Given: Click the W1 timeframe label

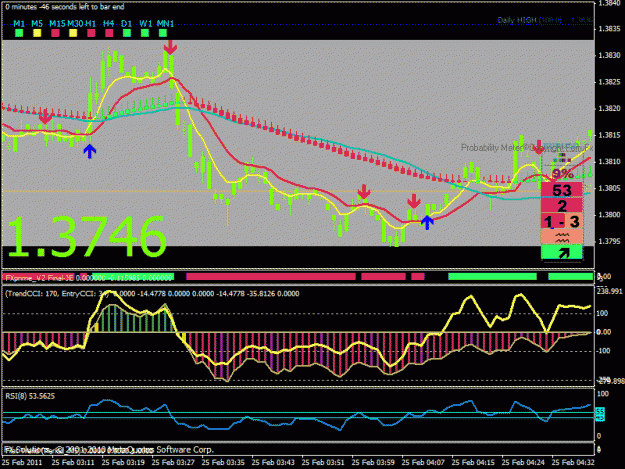Looking at the screenshot, I should [146, 24].
